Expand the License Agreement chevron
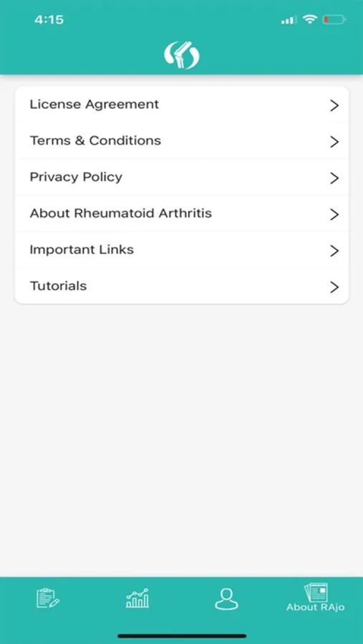Image resolution: width=363 pixels, height=644 pixels. click(334, 106)
